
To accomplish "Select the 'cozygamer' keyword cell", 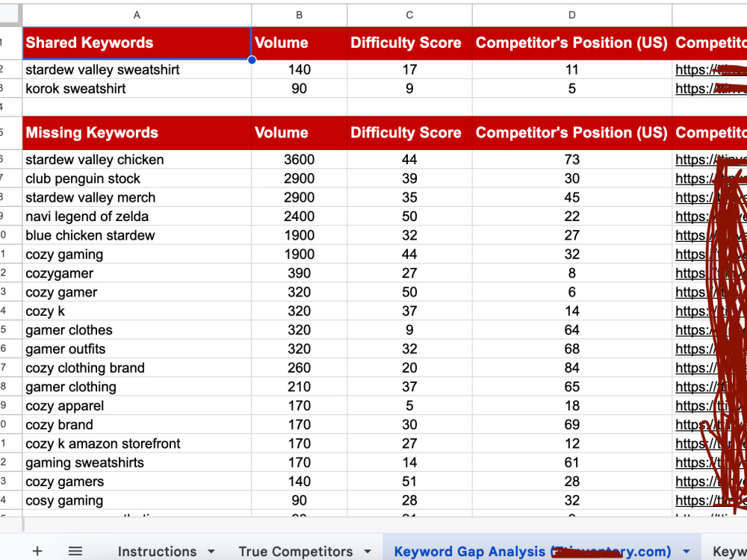I will coord(137,273).
